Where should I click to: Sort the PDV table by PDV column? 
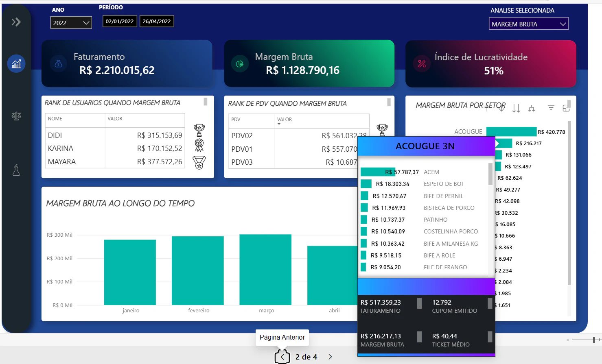pyautogui.click(x=236, y=120)
